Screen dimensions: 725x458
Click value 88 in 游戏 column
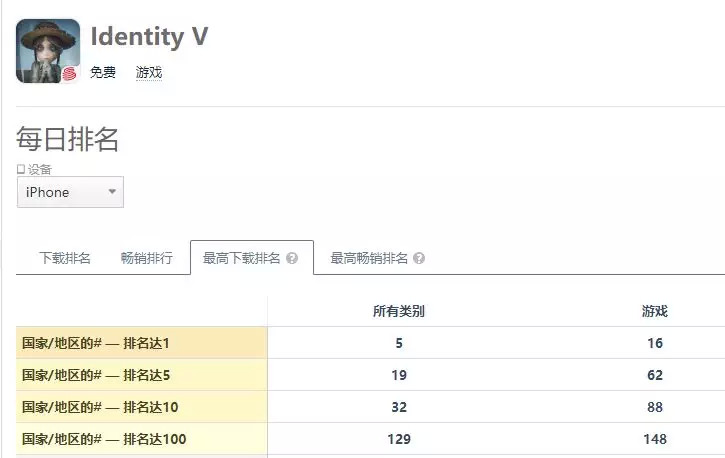654,407
